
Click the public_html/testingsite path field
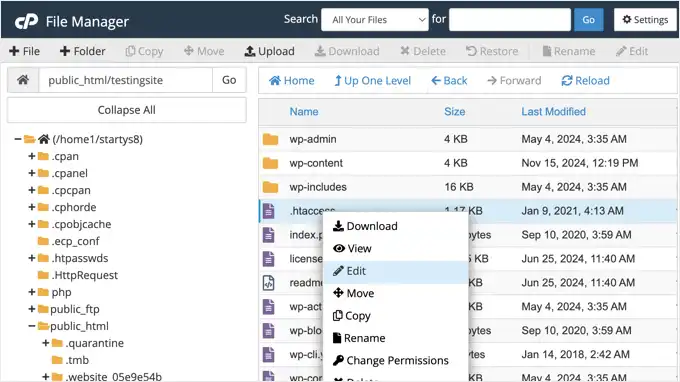point(126,80)
